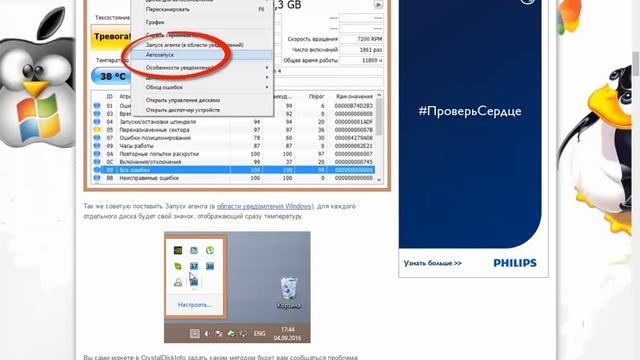Click the light-green icon below the NVIDIA icon
This screenshot has height=360, width=640.
point(178,266)
